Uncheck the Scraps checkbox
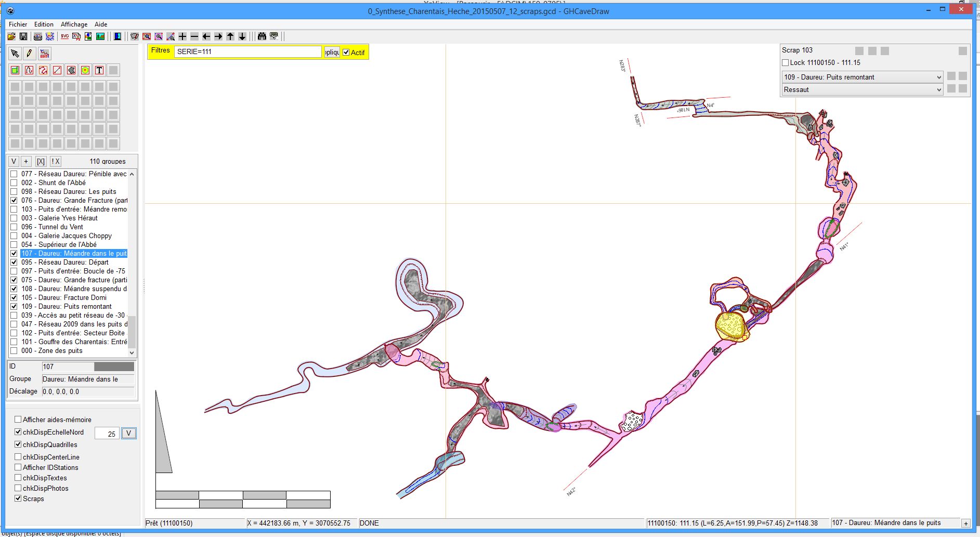This screenshot has height=537, width=980. tap(18, 499)
